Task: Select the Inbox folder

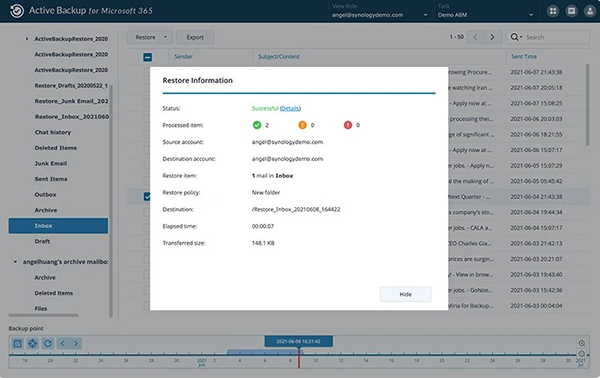Action: coord(58,226)
